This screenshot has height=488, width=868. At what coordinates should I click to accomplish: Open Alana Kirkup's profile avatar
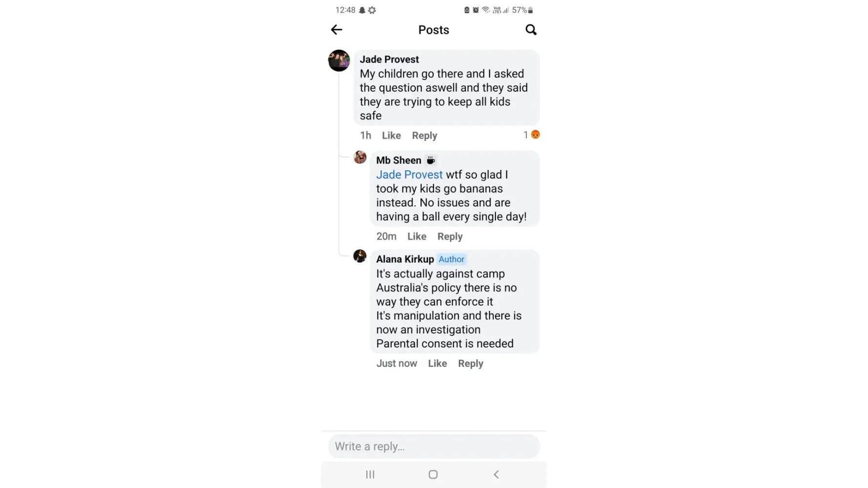pos(360,256)
